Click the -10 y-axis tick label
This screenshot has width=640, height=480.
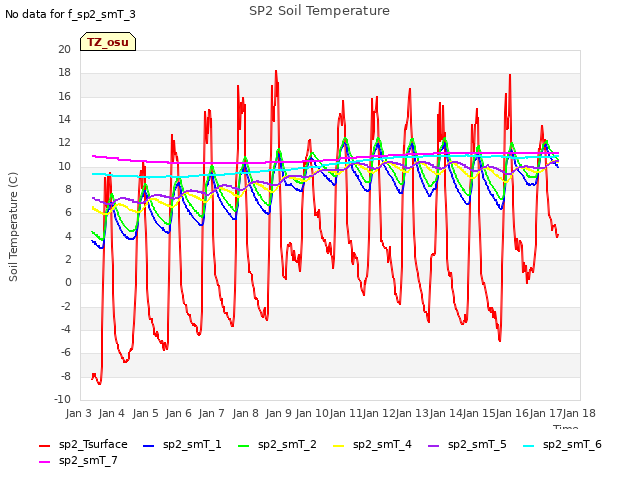point(62,399)
